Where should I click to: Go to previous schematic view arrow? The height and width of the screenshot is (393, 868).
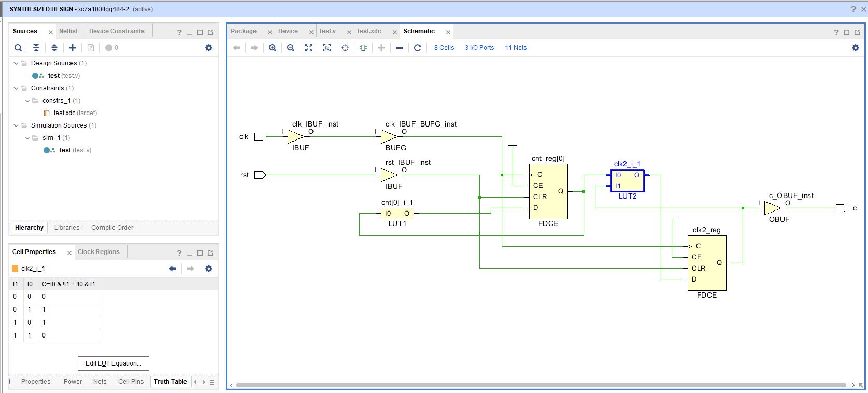pyautogui.click(x=236, y=48)
